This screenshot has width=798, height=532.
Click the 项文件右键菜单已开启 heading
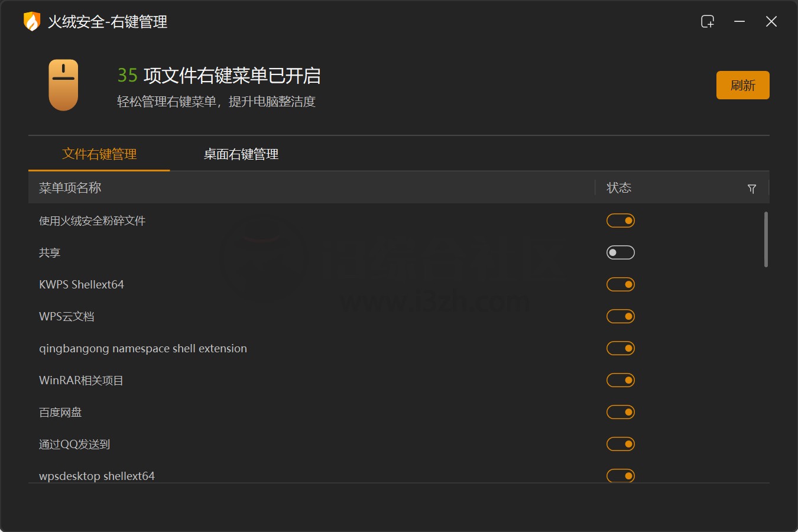coord(232,76)
